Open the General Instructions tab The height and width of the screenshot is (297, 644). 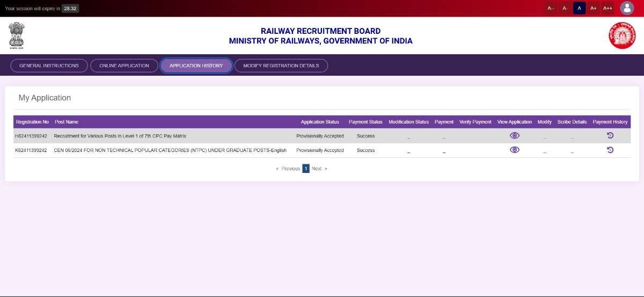[x=49, y=66]
